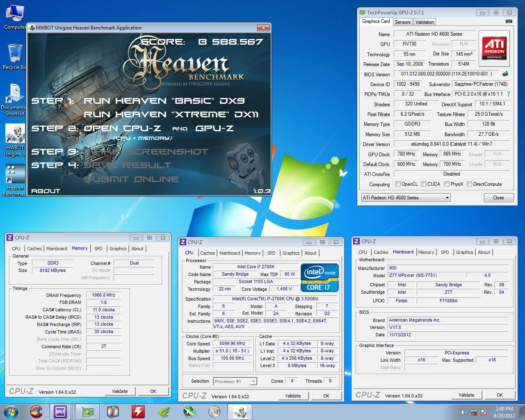
Task: Click the red lightning bolt taskbar icon
Action: (138, 412)
